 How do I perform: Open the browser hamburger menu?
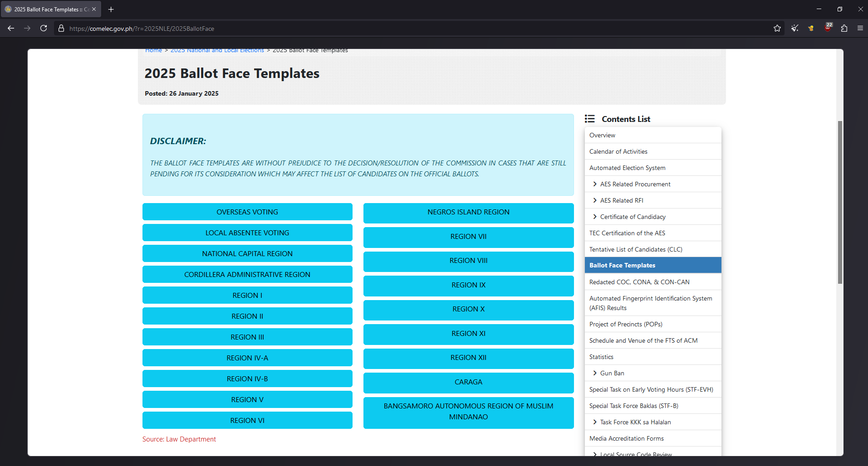tap(860, 28)
